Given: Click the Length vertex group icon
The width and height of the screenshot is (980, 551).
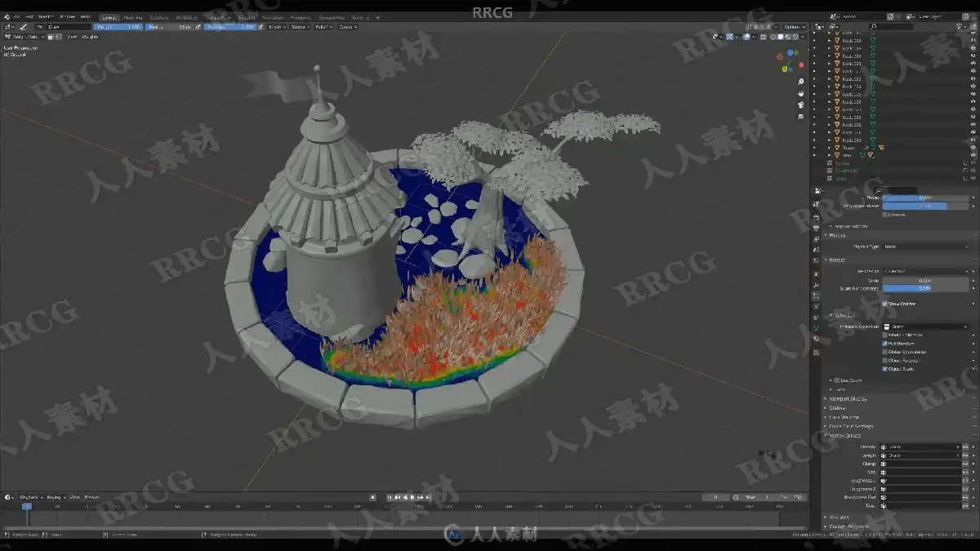Looking at the screenshot, I should click(x=884, y=455).
